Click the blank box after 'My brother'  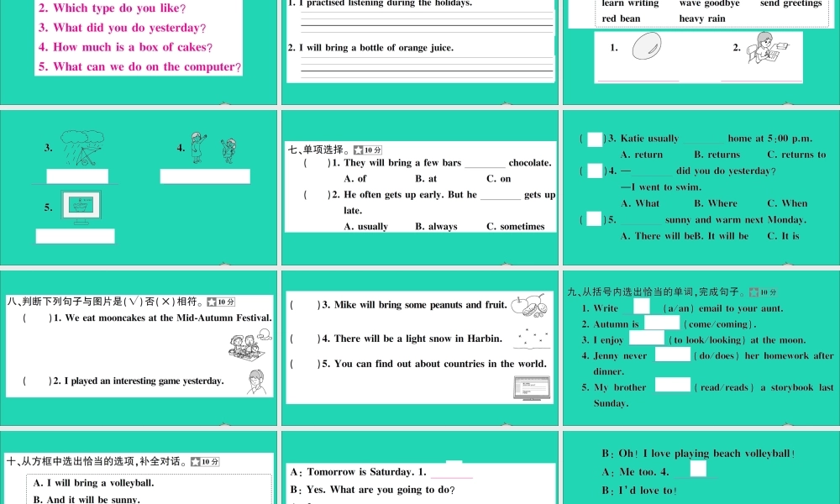click(x=673, y=385)
